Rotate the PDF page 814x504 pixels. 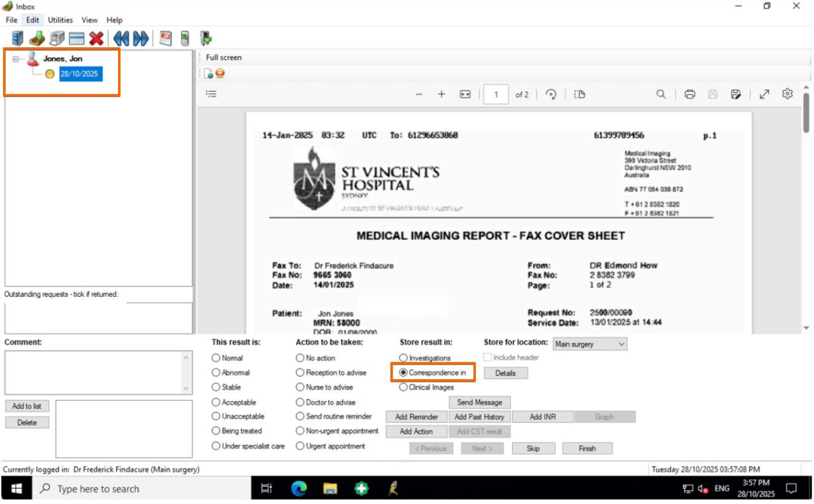point(551,95)
